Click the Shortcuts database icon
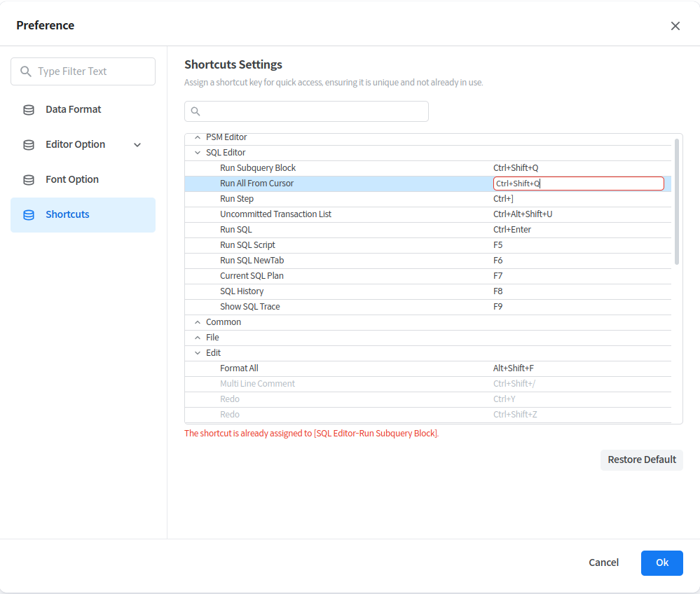The height and width of the screenshot is (594, 700). coord(29,215)
